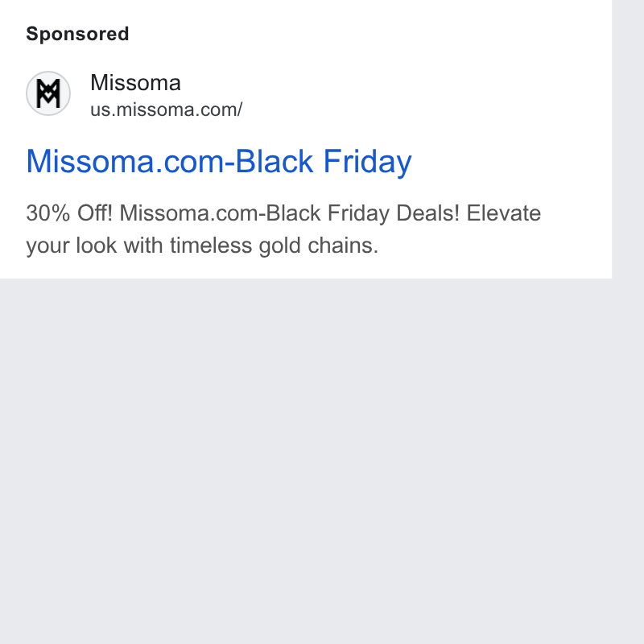Click the M letter mark inside the circle
This screenshot has height=644, width=644.
[48, 93]
